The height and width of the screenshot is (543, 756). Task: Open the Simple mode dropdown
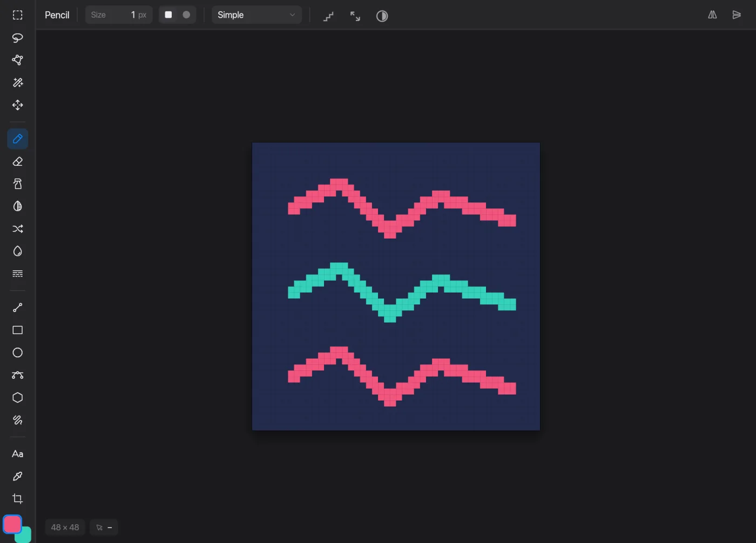[x=256, y=15]
